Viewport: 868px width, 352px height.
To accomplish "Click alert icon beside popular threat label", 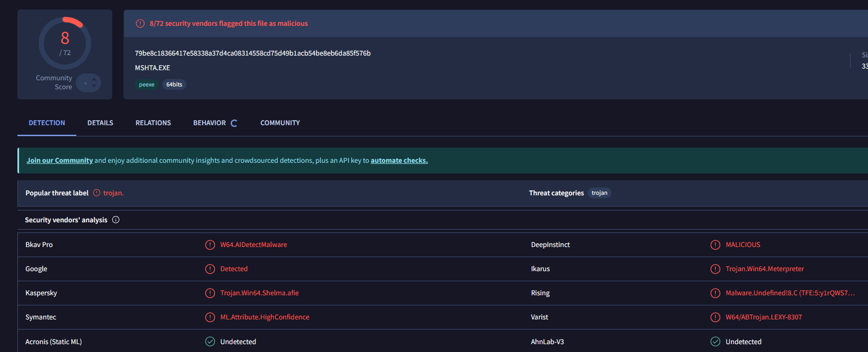I will tap(97, 193).
